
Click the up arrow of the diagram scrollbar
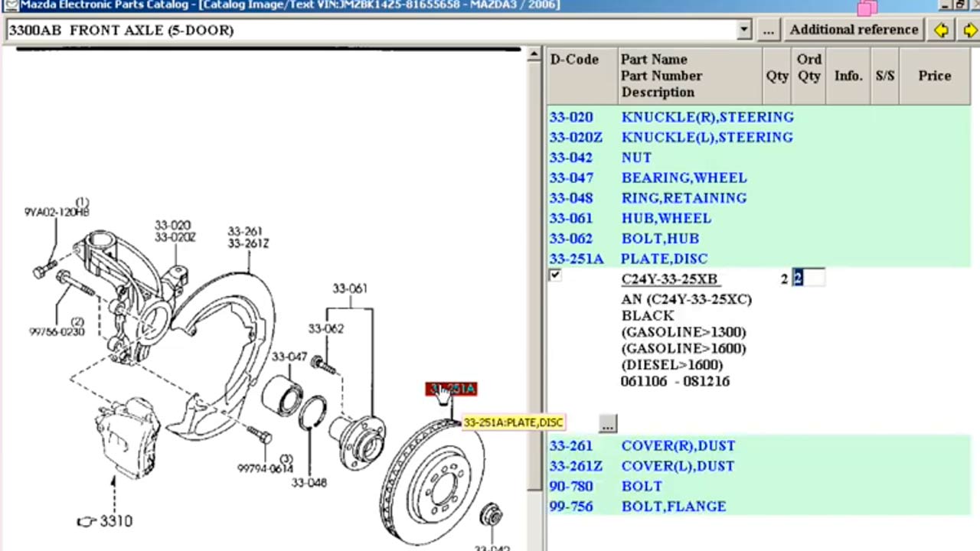coord(534,55)
